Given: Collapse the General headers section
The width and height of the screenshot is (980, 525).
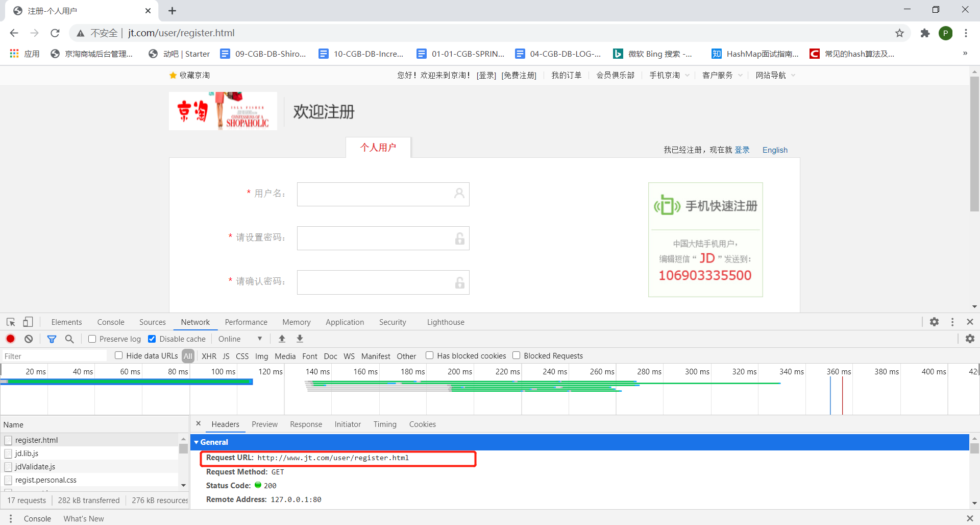Looking at the screenshot, I should [197, 442].
